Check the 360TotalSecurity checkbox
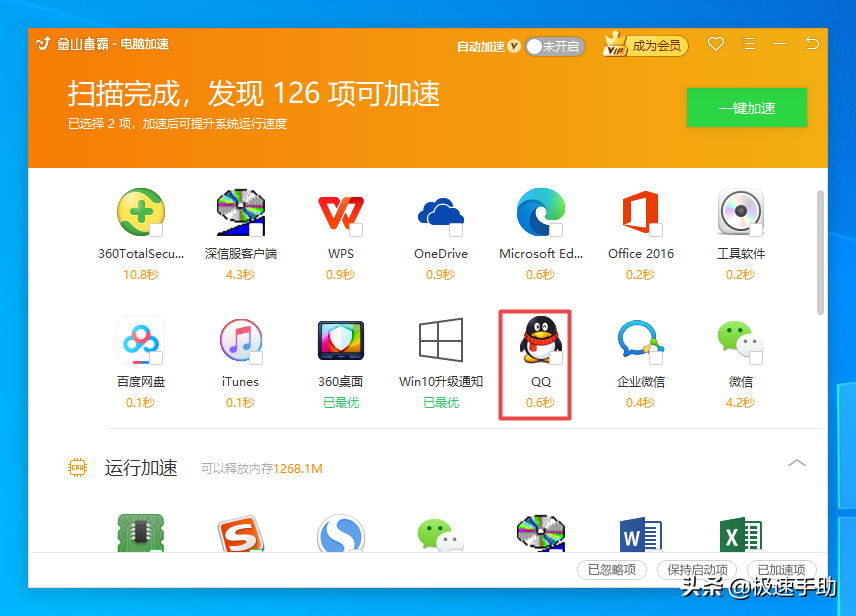 pyautogui.click(x=156, y=230)
